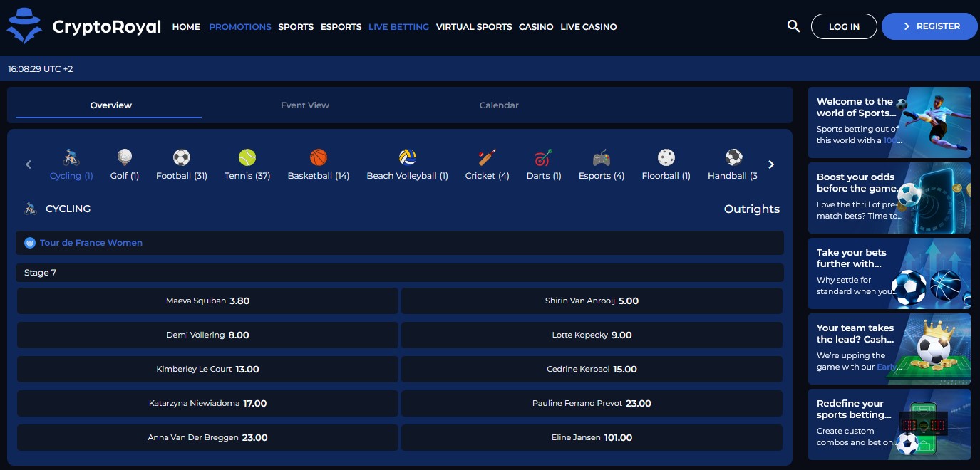Viewport: 980px width, 470px height.
Task: Open VIRTUAL SPORTS in the navigation
Action: (474, 27)
